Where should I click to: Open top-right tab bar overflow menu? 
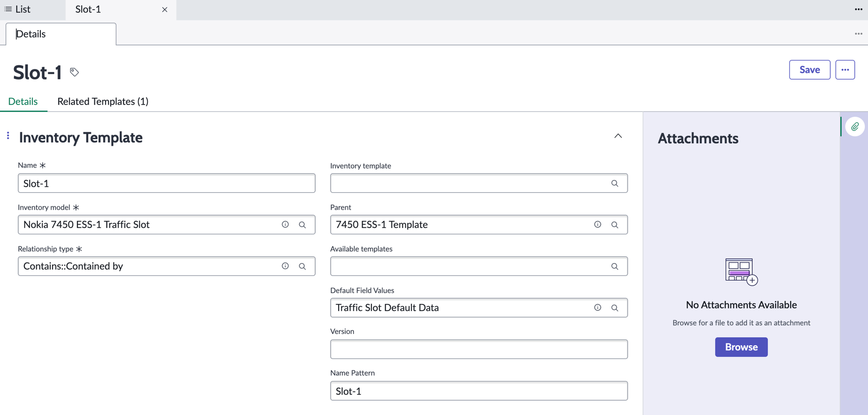coord(858,9)
